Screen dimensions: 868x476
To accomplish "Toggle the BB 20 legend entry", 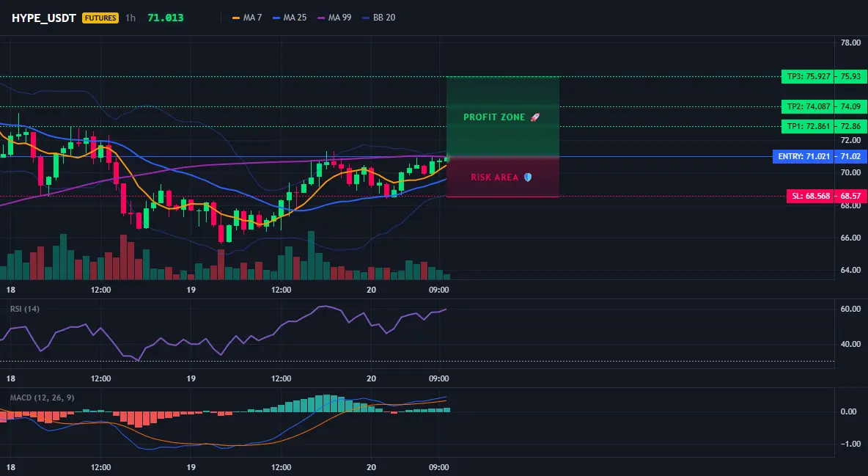I will point(378,18).
